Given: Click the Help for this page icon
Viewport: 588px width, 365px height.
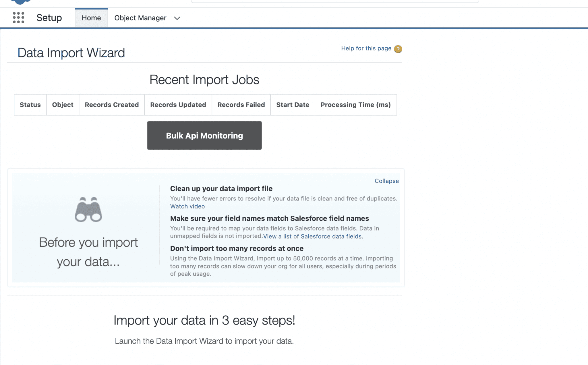Looking at the screenshot, I should tap(398, 49).
